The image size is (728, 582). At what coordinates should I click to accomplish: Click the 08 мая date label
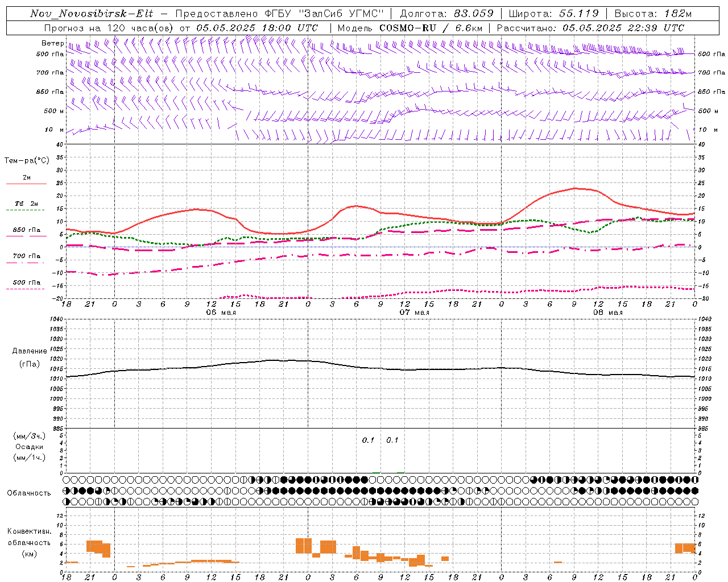[x=607, y=313]
